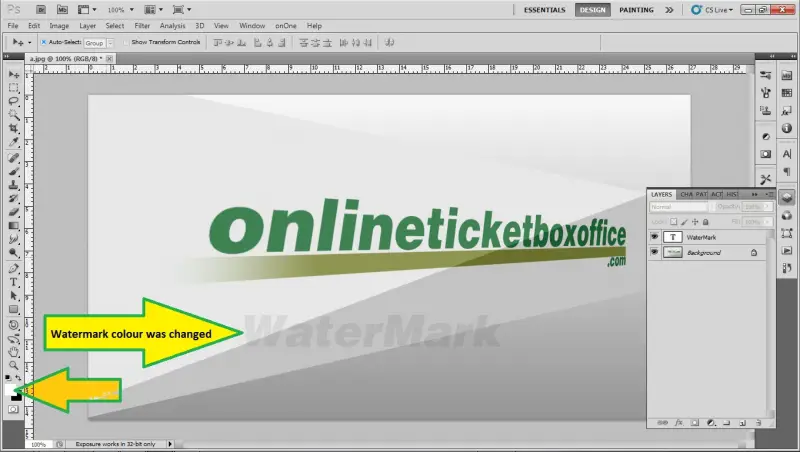Create new fill or adjustment layer
This screenshot has height=452, width=800.
(711, 422)
